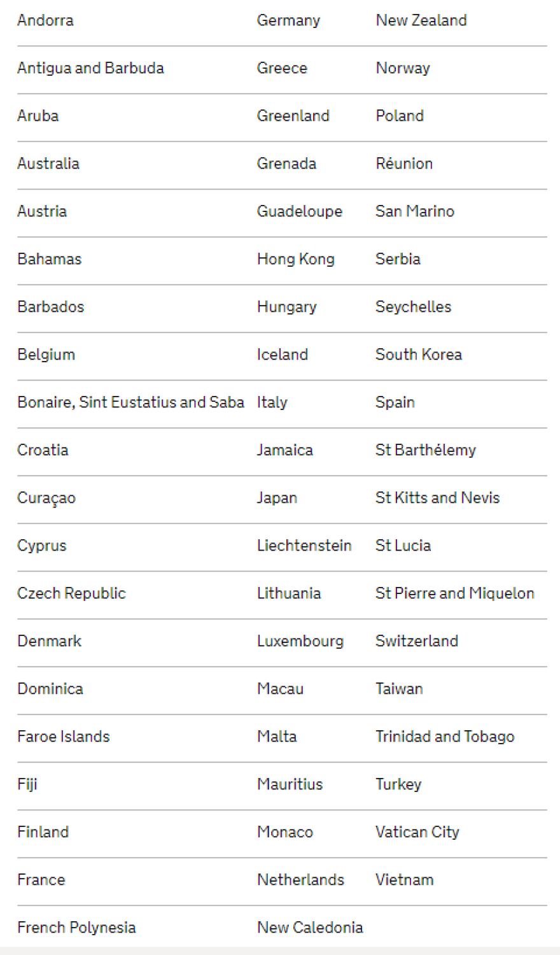This screenshot has height=955, width=560.
Task: Select the Czech Republic entry
Action: tap(71, 593)
